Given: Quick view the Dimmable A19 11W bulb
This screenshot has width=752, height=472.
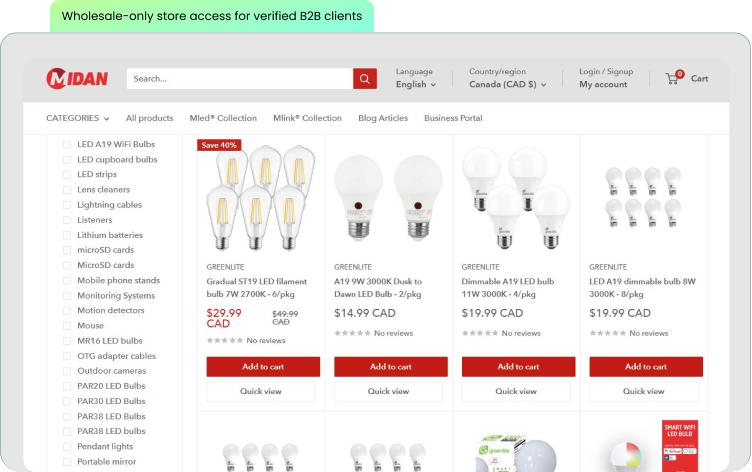Looking at the screenshot, I should (x=516, y=391).
